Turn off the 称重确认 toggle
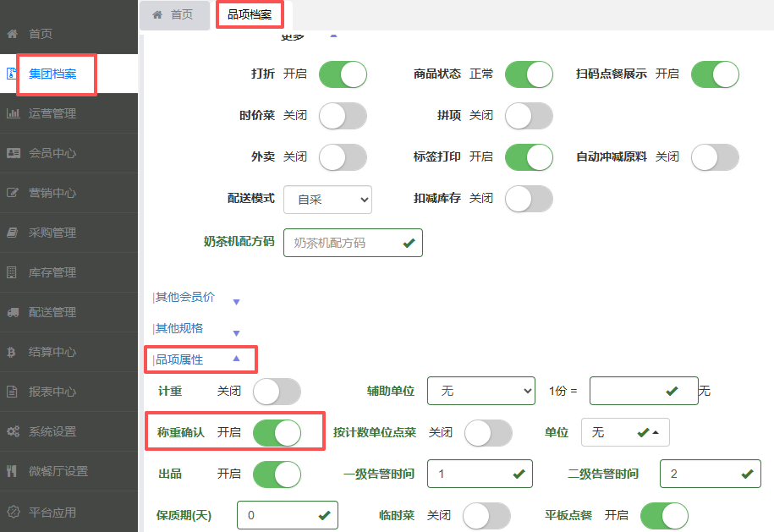 pos(277,432)
